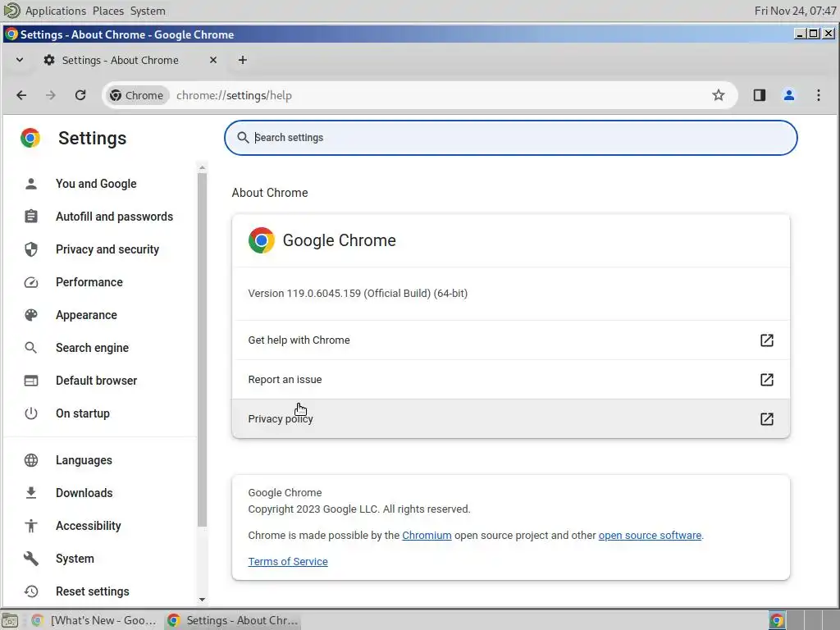This screenshot has height=630, width=840.
Task: Go to Privacy and security
Action: pos(107,249)
